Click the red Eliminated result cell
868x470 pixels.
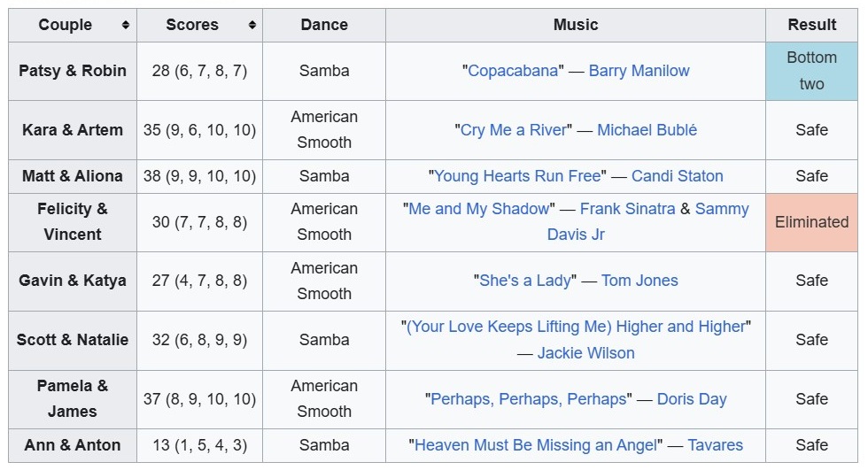pos(811,222)
